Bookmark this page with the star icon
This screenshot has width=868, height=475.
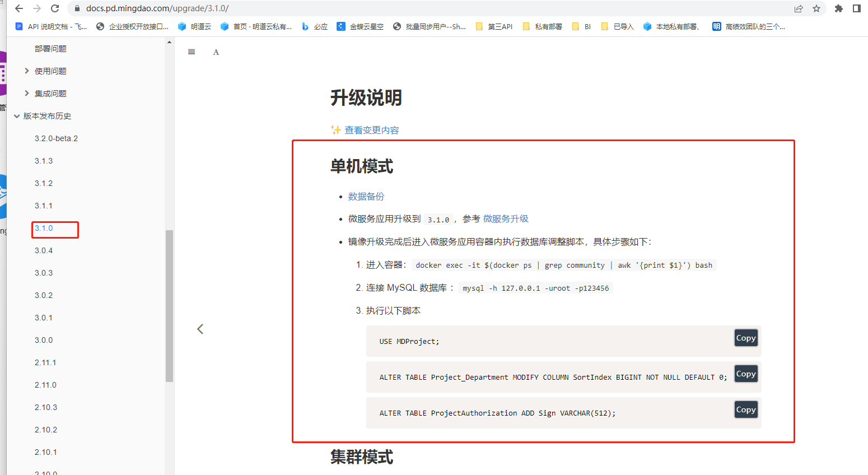click(x=816, y=8)
